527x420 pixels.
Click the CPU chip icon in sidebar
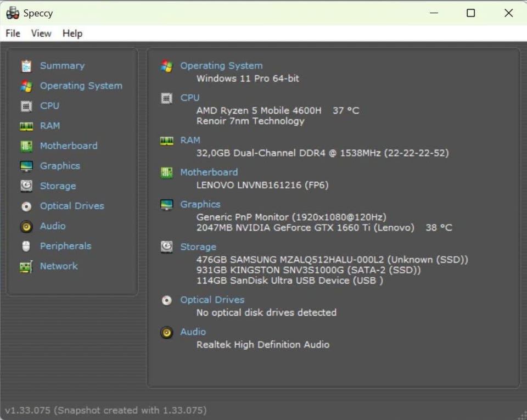[x=26, y=106]
